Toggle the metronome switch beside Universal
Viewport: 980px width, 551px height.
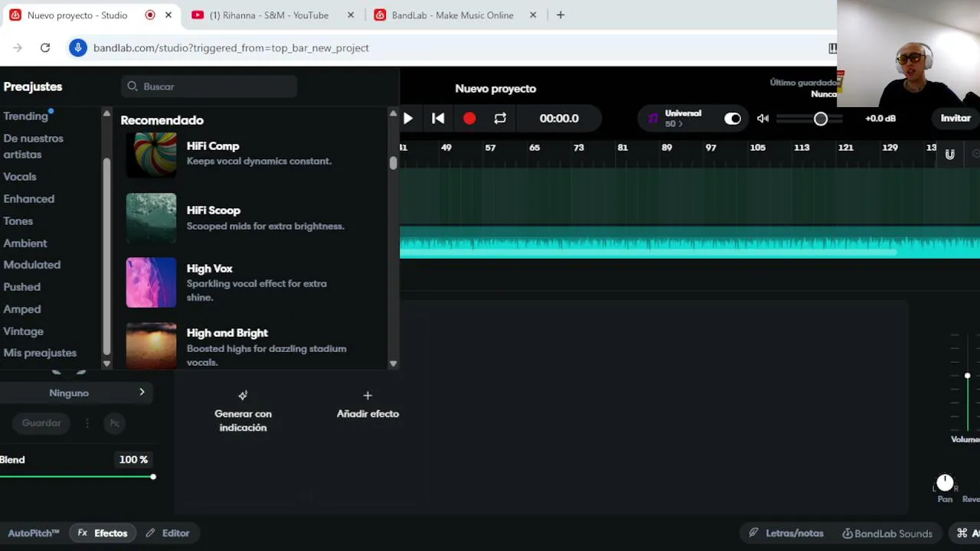[x=732, y=119]
